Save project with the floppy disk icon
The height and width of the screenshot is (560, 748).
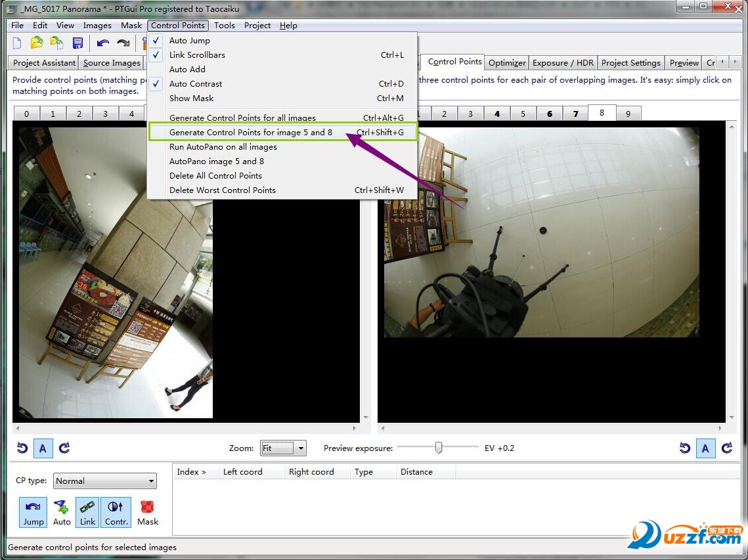[x=77, y=43]
